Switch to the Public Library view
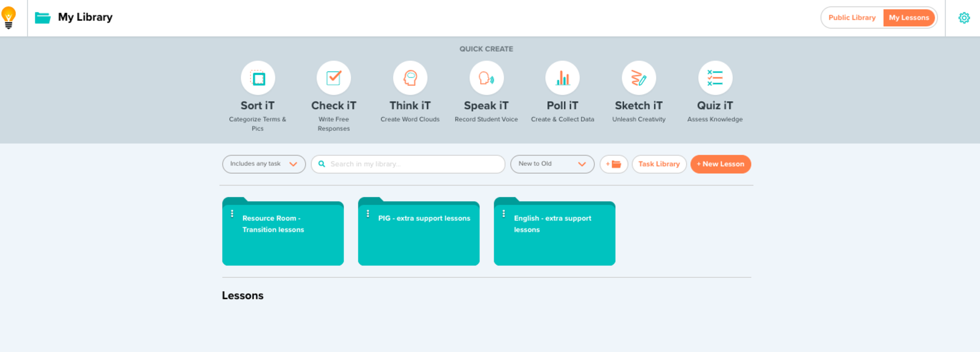Screen dimensions: 980x352 click(x=852, y=18)
